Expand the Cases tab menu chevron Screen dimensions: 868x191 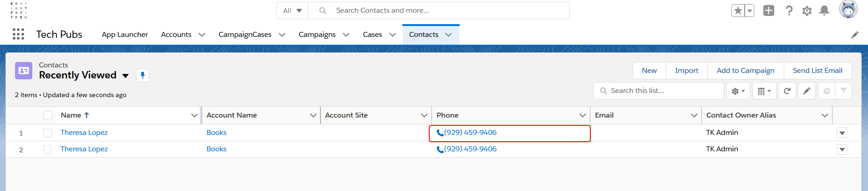392,35
